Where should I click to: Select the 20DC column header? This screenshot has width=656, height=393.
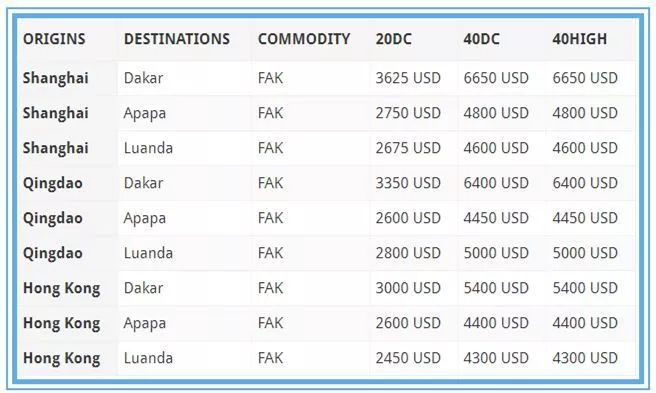pos(393,39)
